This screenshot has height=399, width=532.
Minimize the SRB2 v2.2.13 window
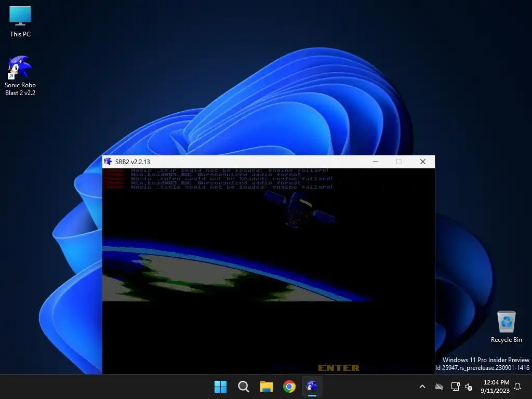[376, 162]
